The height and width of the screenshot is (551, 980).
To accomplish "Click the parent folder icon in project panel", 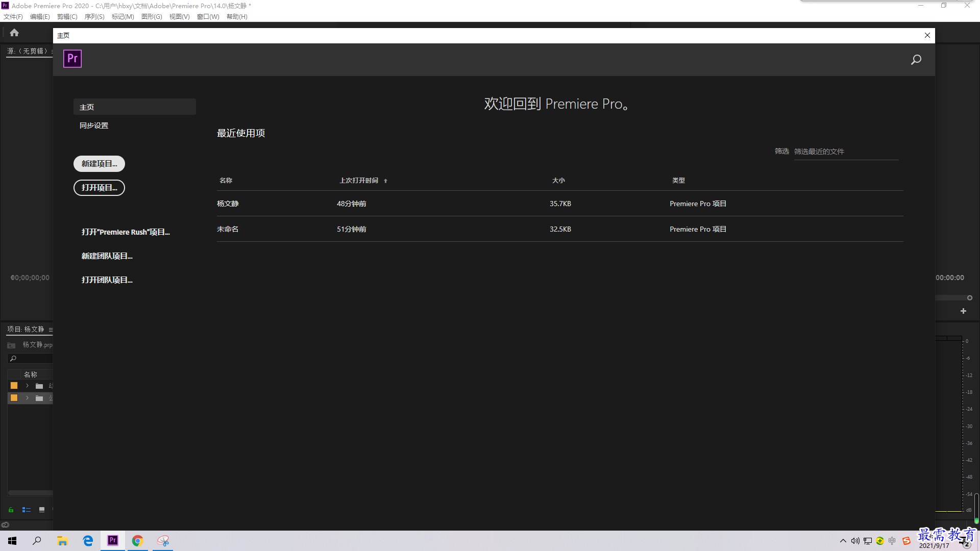I will [11, 345].
